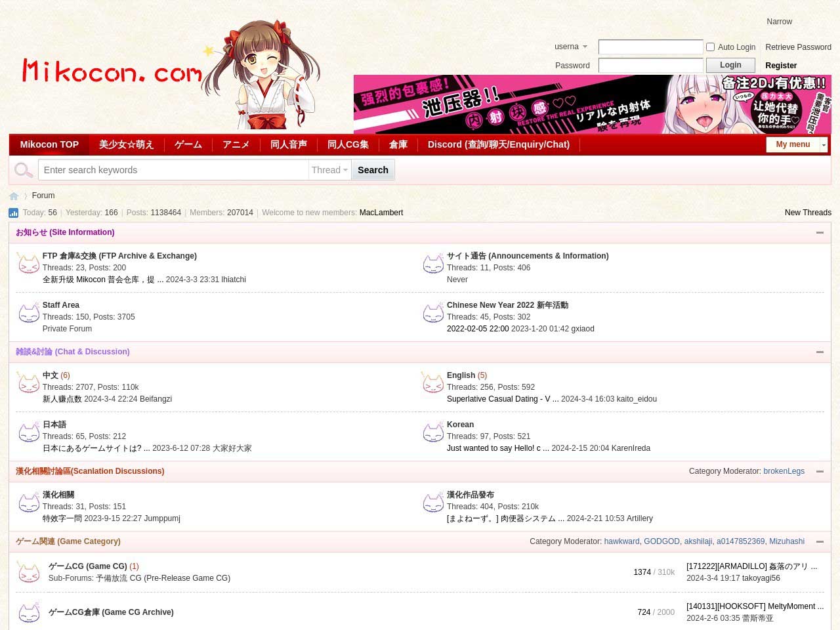
Task: Expand the My menu dropdown
Action: click(824, 144)
